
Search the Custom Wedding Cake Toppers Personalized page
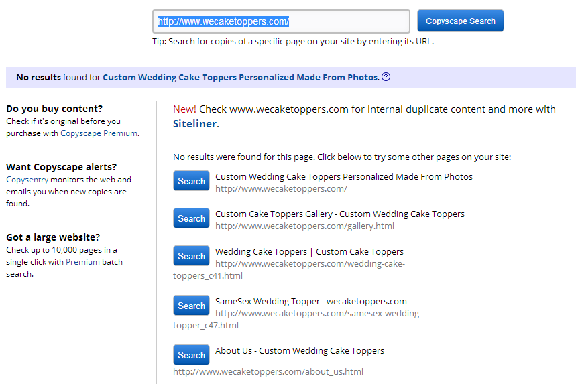(x=191, y=180)
